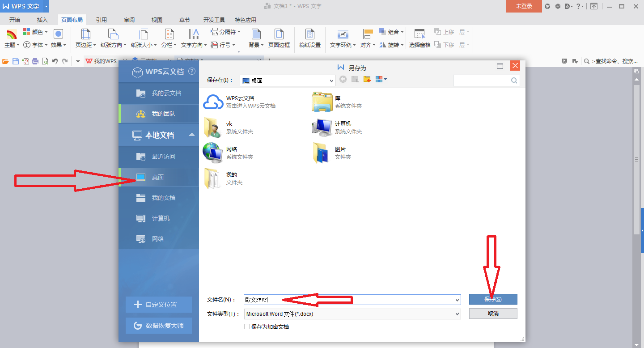Click the 效果 effects button in the ribbon
The width and height of the screenshot is (644, 348).
(58, 39)
